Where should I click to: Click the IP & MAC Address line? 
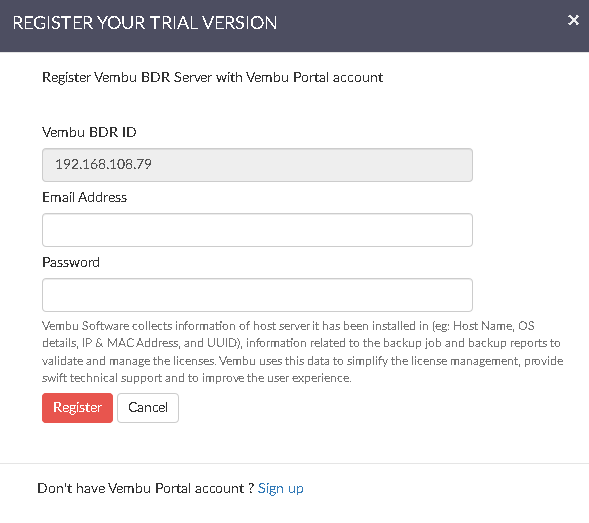click(301, 343)
